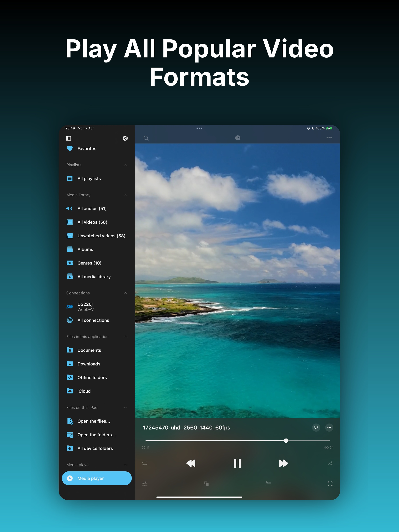Enter fullscreen mode icon
Image resolution: width=399 pixels, height=532 pixels.
pyautogui.click(x=330, y=484)
